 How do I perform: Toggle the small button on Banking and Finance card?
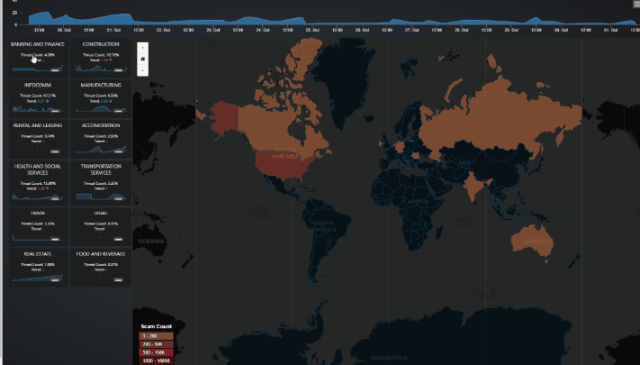click(x=55, y=70)
